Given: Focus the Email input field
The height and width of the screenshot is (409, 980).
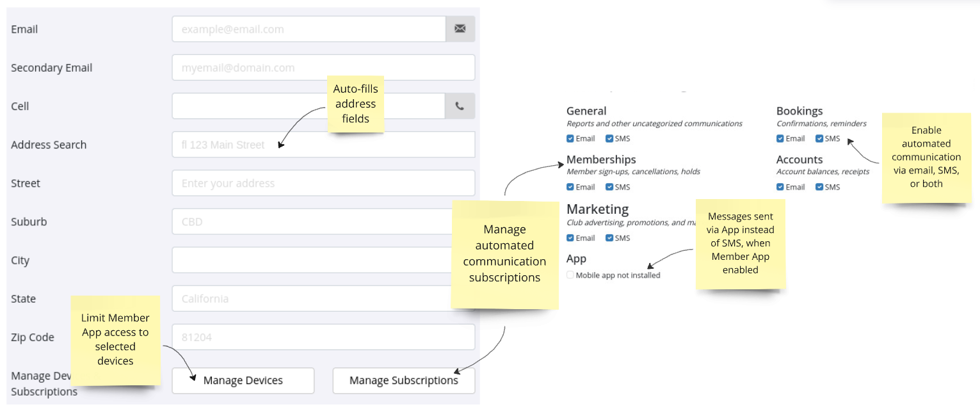Looking at the screenshot, I should pos(309,29).
